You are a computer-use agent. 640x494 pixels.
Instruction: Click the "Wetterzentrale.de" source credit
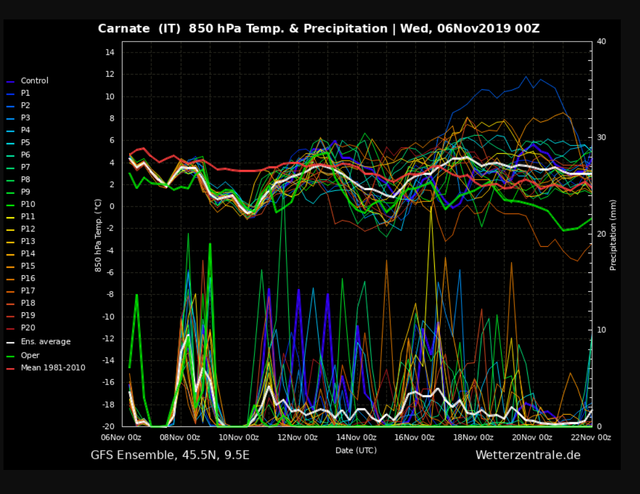click(x=528, y=455)
